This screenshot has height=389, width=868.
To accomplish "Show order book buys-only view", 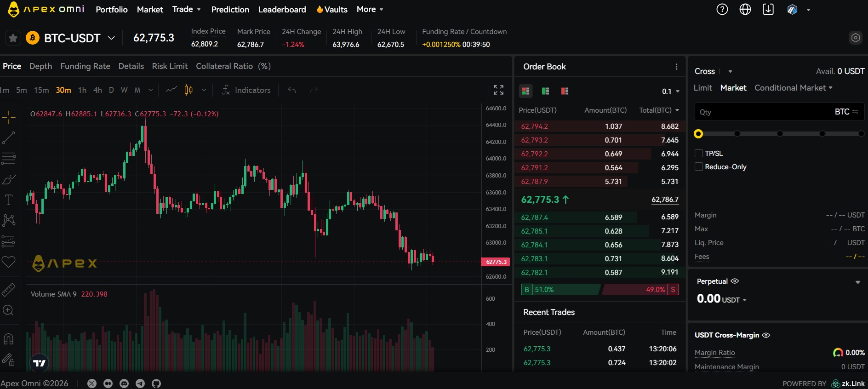I will click(546, 91).
